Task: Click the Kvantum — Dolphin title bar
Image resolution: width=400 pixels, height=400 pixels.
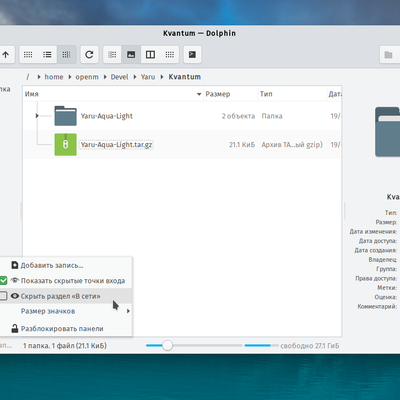Action: click(x=199, y=33)
